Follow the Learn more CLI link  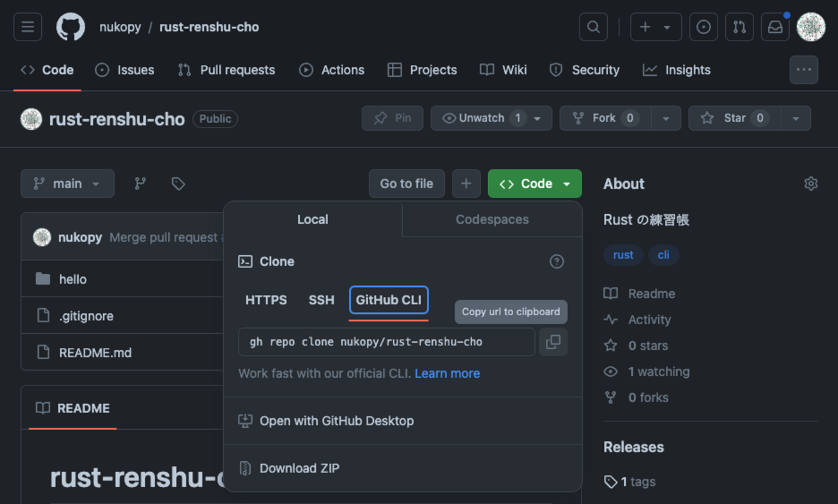tap(447, 373)
